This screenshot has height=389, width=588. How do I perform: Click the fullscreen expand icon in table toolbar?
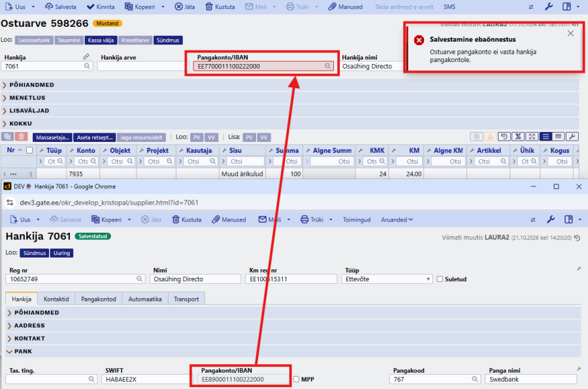point(532,137)
